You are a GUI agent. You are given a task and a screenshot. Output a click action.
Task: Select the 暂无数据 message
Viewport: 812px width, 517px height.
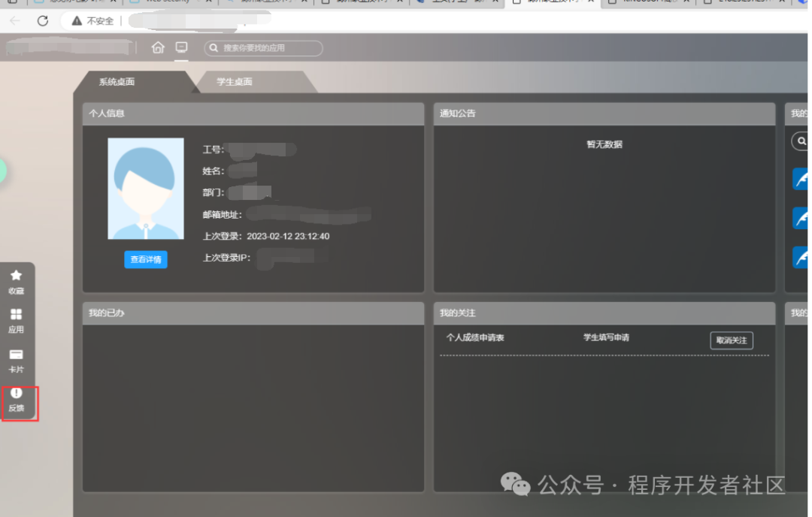click(x=604, y=144)
